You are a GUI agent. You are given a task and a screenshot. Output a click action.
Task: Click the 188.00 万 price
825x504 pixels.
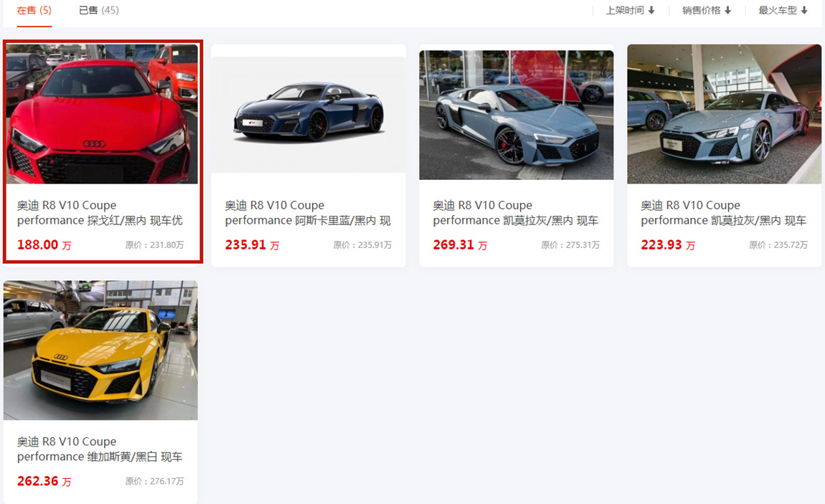pos(44,245)
